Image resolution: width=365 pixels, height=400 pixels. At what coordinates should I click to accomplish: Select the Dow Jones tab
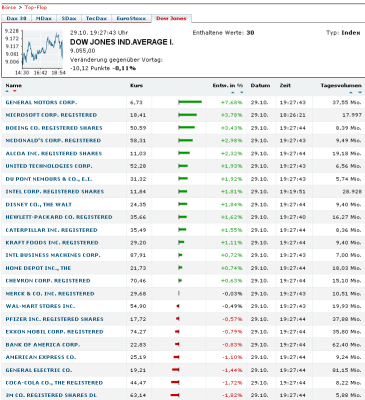click(171, 18)
